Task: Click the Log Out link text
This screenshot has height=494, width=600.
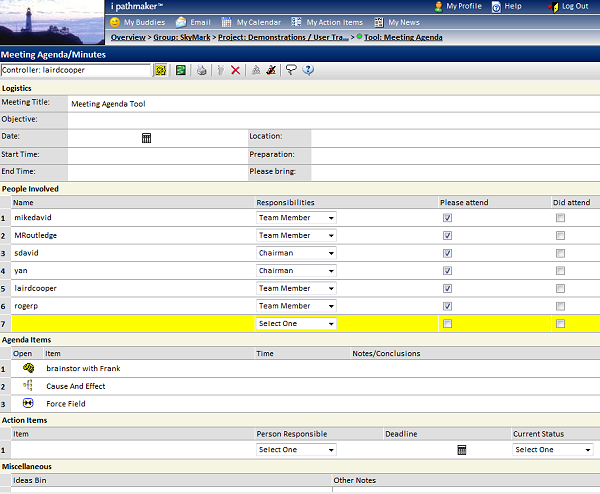Action: coord(575,6)
